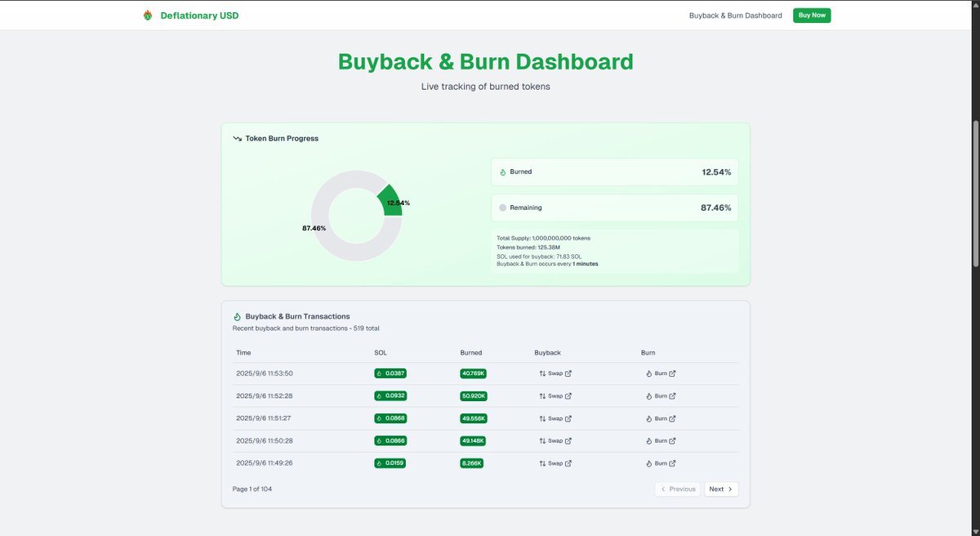980x536 pixels.
Task: Click timestamp 2025/9/6 11:52:28
Action: [x=265, y=396]
